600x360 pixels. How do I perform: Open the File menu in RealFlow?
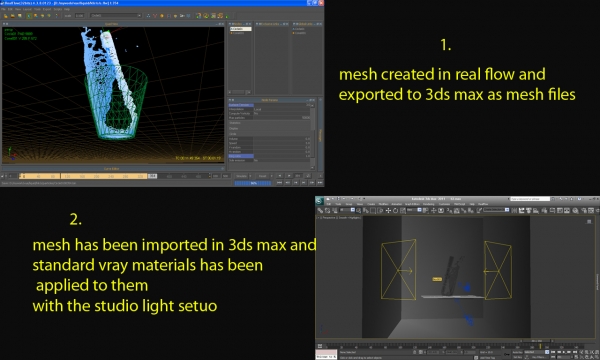[3, 9]
